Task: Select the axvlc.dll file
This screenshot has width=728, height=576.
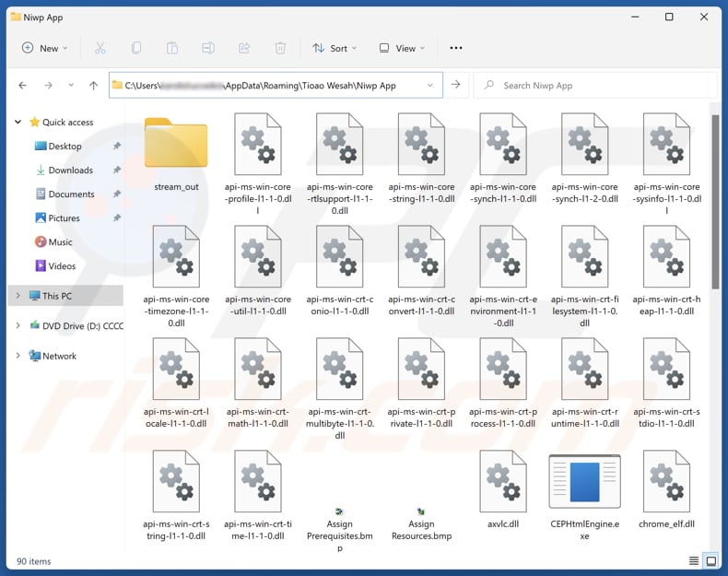Action: tap(503, 489)
